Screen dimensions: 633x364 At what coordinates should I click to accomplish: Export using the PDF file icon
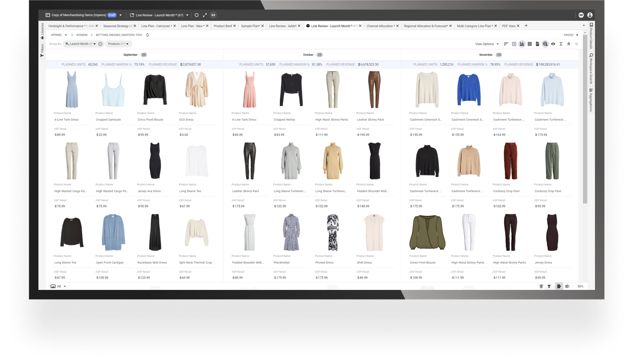537,44
